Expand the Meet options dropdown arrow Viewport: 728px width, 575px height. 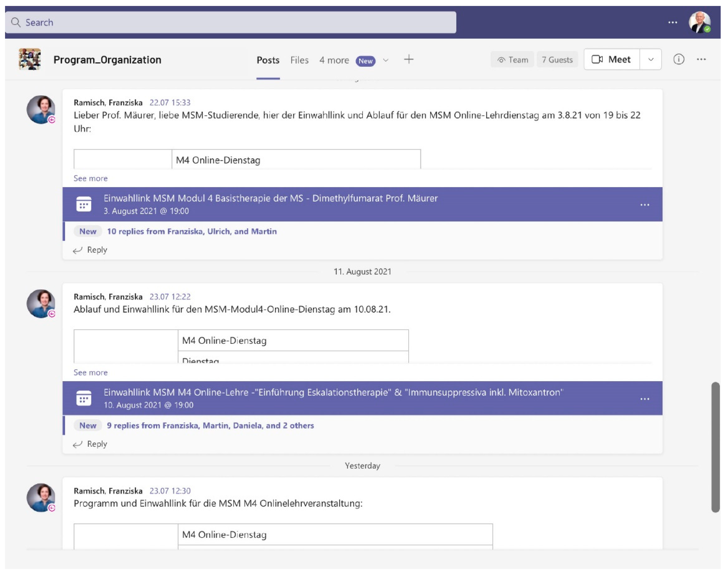click(651, 60)
